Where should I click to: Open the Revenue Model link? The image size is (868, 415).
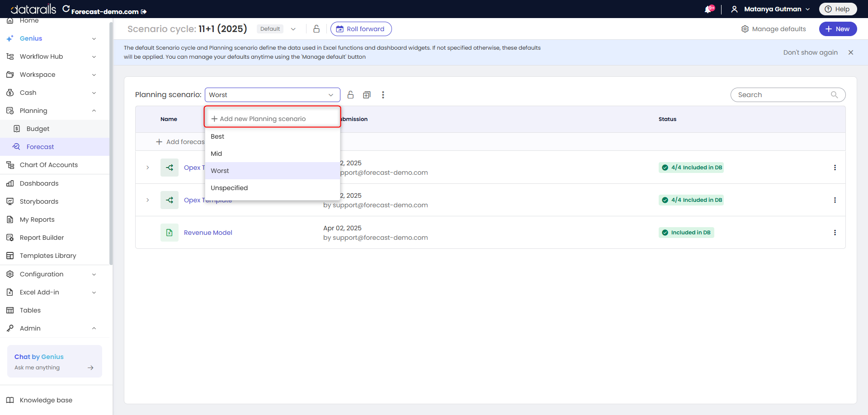[x=208, y=233]
